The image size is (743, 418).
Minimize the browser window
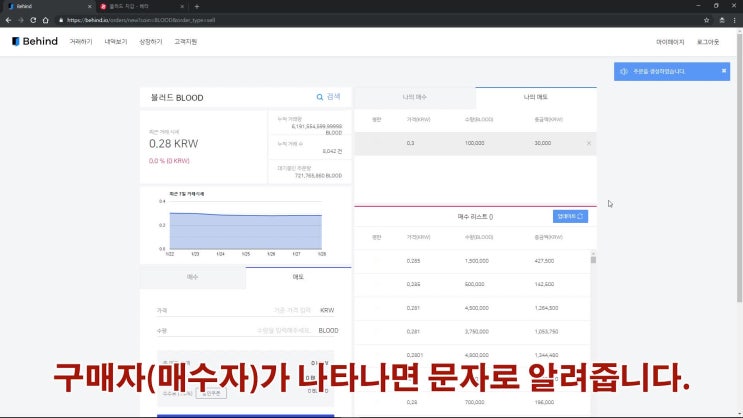click(x=698, y=6)
